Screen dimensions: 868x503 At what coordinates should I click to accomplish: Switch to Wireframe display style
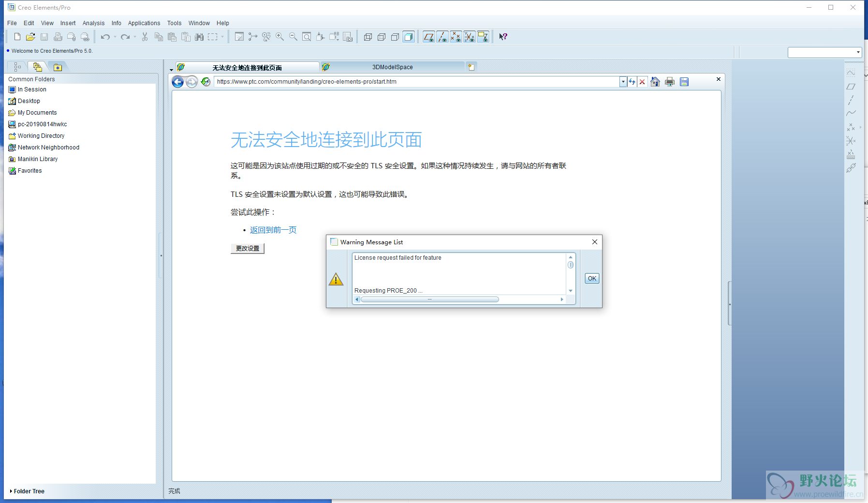[368, 37]
